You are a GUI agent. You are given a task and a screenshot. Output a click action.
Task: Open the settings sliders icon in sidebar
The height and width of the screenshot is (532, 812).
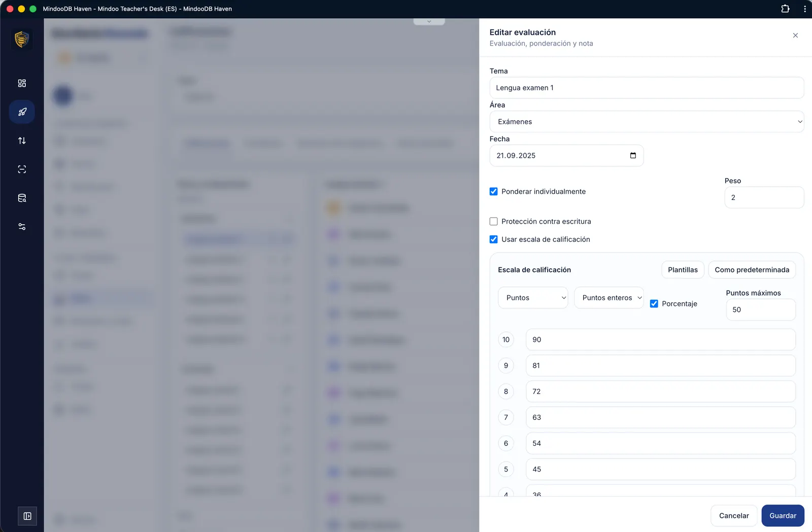[x=22, y=227]
